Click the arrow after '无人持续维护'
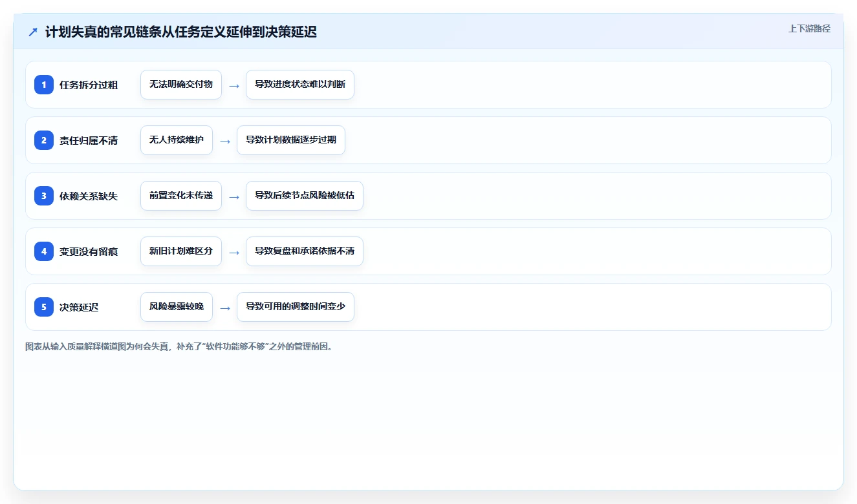The image size is (857, 504). pyautogui.click(x=225, y=141)
